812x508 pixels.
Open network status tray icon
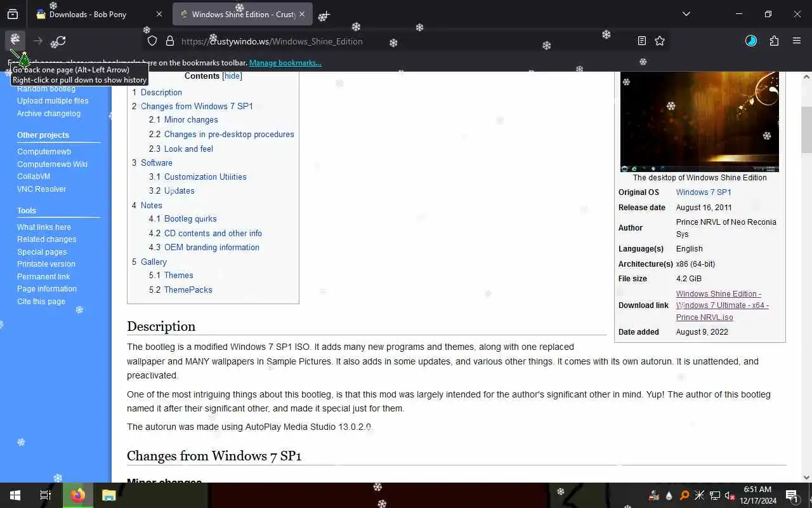pyautogui.click(x=715, y=495)
